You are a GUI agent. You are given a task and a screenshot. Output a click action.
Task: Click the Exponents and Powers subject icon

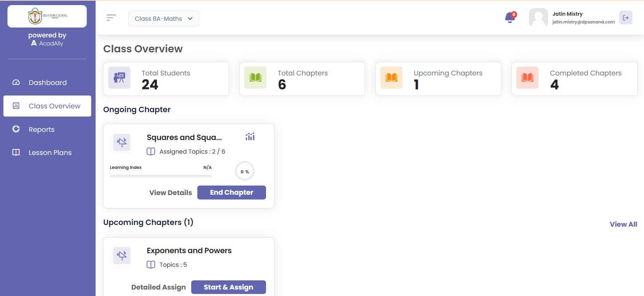tap(122, 256)
